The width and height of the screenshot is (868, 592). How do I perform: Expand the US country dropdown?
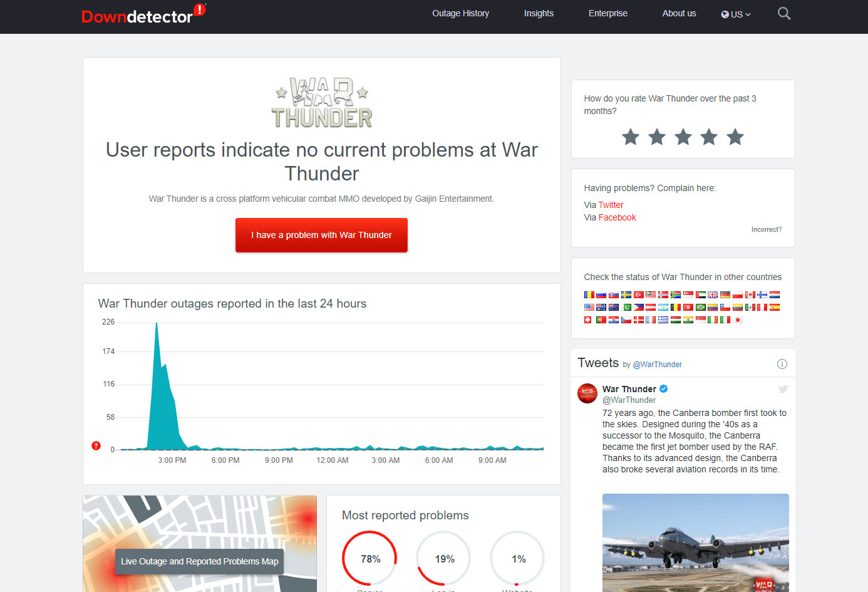(736, 14)
